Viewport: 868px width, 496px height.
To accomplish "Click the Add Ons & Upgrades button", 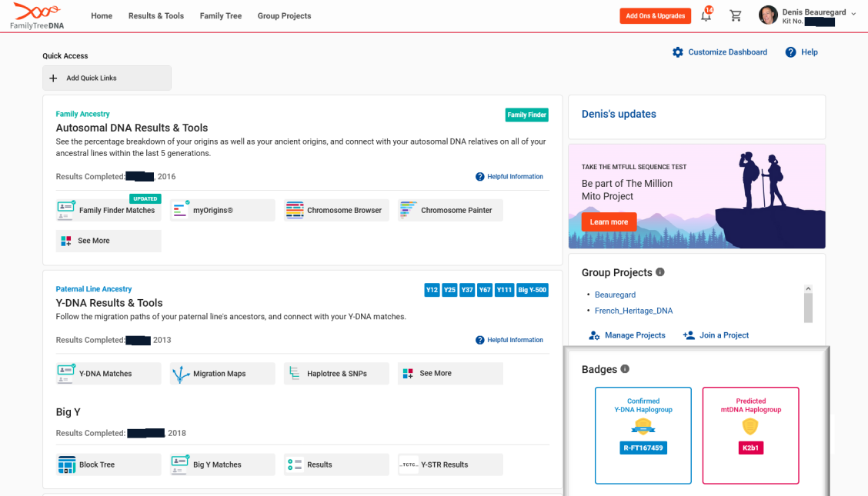I will (x=656, y=16).
